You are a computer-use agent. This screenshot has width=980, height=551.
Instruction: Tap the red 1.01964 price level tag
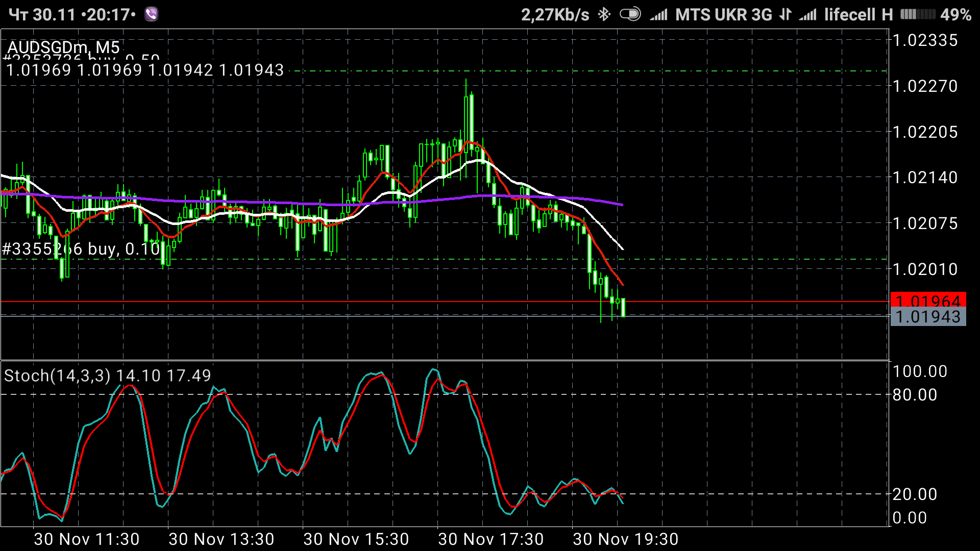928,300
